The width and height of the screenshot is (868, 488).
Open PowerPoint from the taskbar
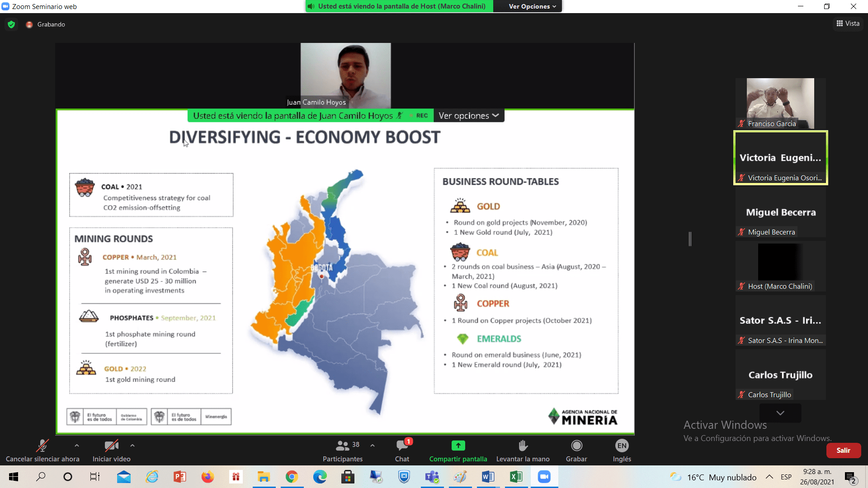[x=180, y=477]
